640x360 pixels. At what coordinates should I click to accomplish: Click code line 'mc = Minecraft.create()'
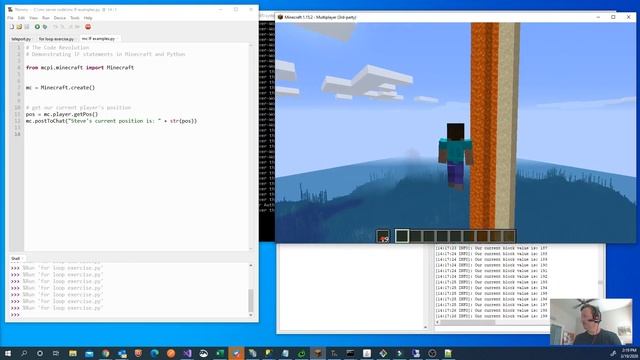point(60,87)
